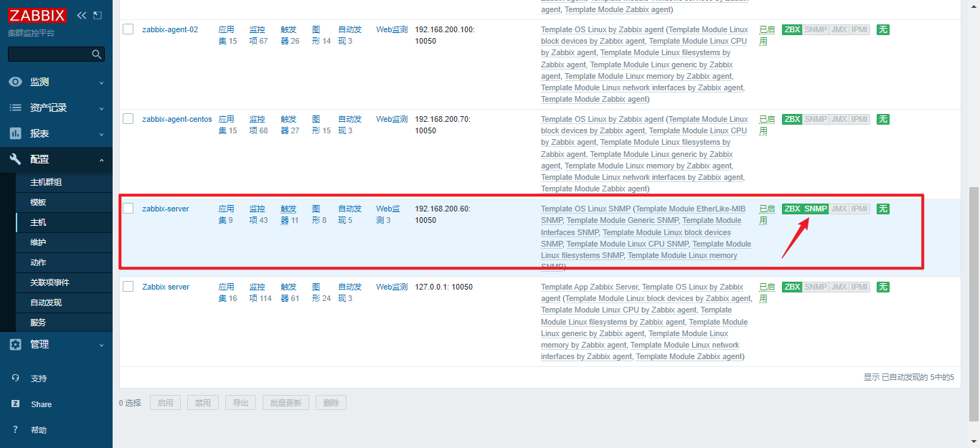Click the list icon for 资产记录

tap(15, 108)
